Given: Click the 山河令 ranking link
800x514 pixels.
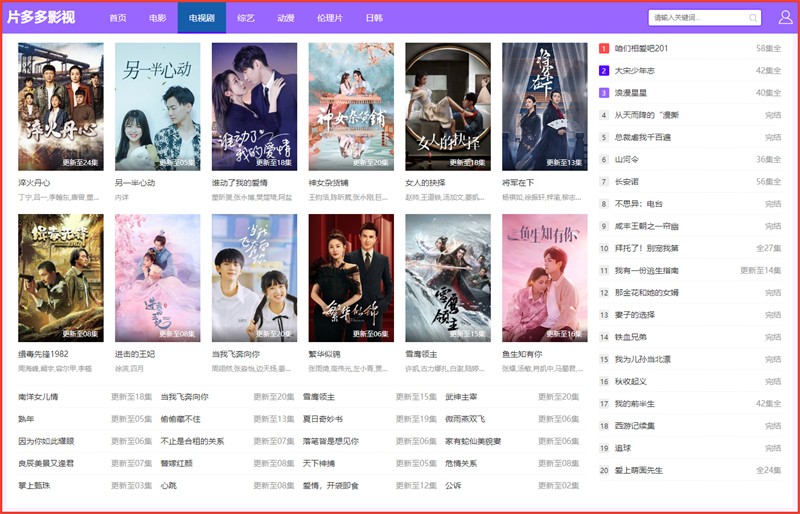Looking at the screenshot, I should pyautogui.click(x=627, y=159).
